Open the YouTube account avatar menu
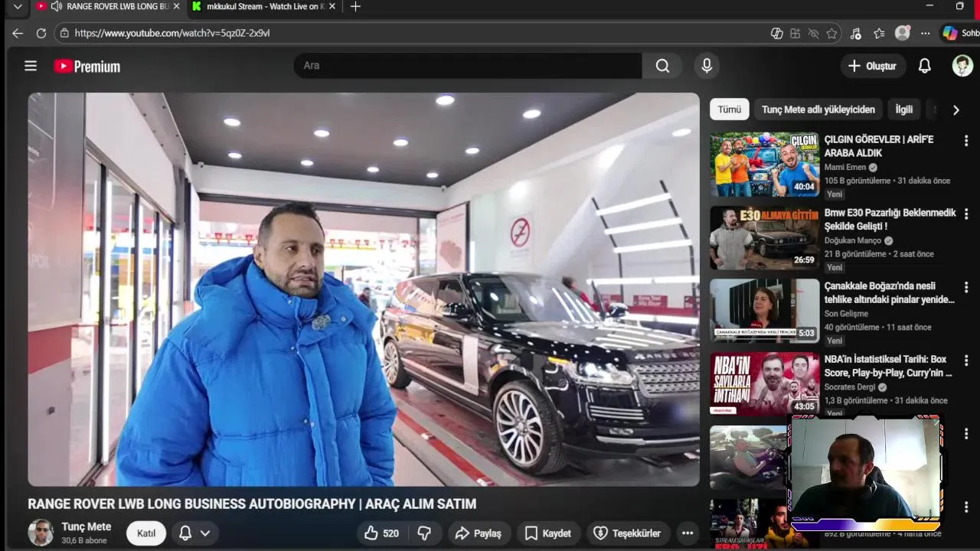 (x=962, y=66)
